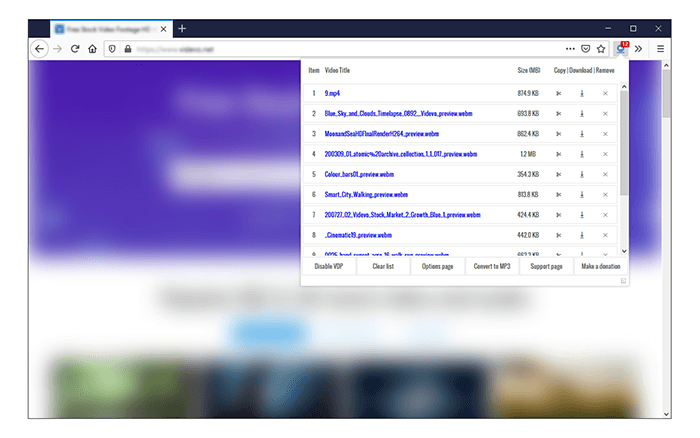Screen dimensions: 700x438
Task: Download Stock_Market growth video
Action: pyautogui.click(x=582, y=215)
